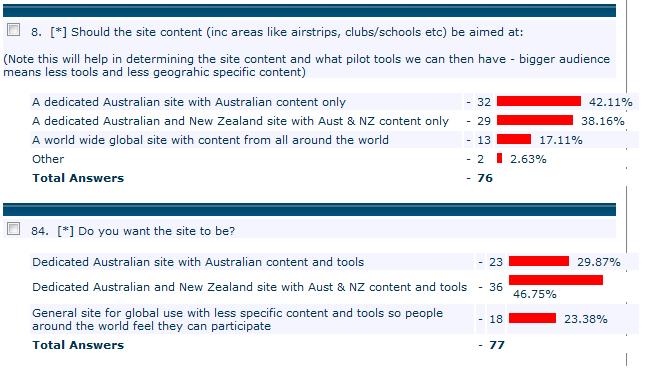Click the red bar showing 42.11%
Screen dimensions: 647x373
538,101
